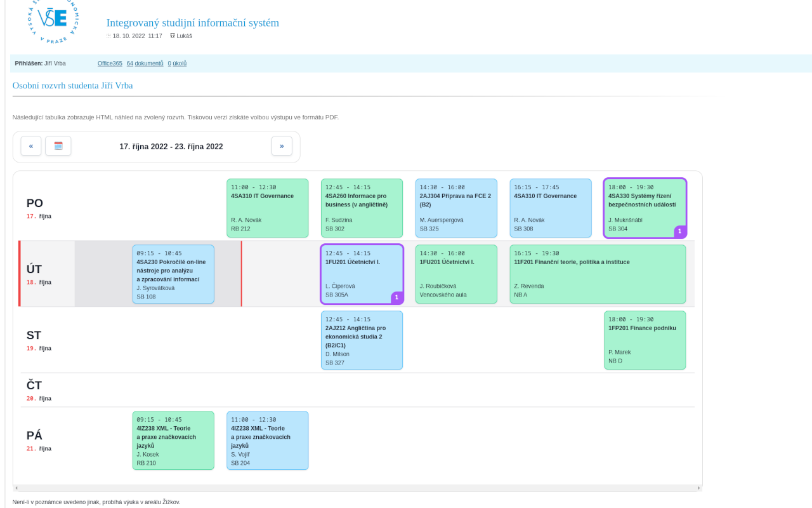Click the name-day icon next to Lukáš
This screenshot has width=812, height=508.
(173, 36)
